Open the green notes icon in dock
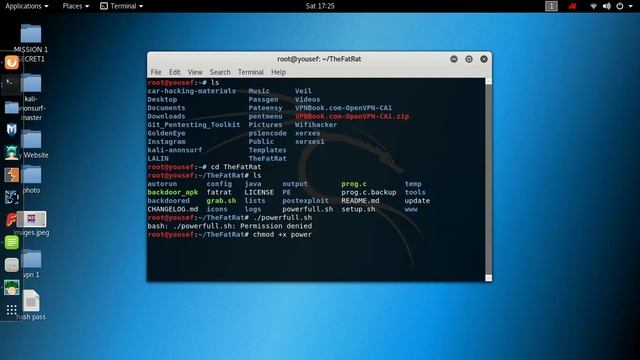 click(11, 242)
